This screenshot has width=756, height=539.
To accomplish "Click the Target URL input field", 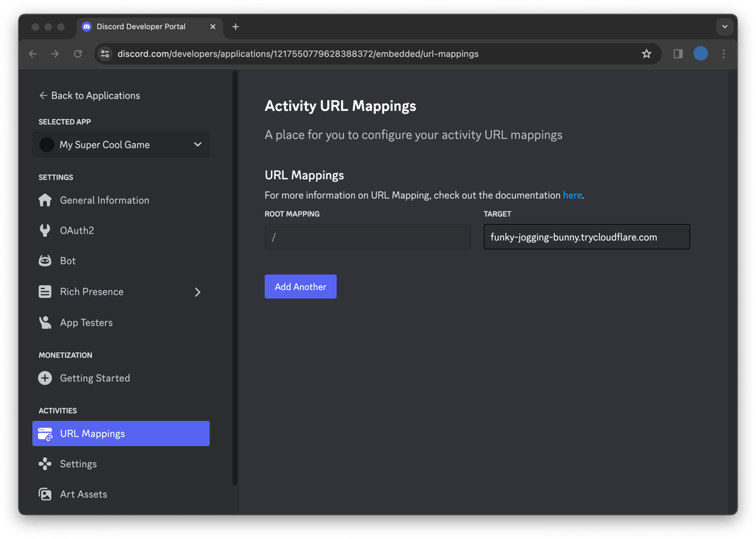I will [x=587, y=237].
